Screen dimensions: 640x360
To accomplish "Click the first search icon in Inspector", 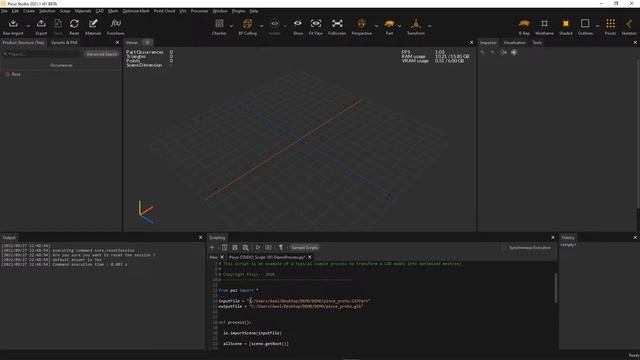I will point(483,52).
